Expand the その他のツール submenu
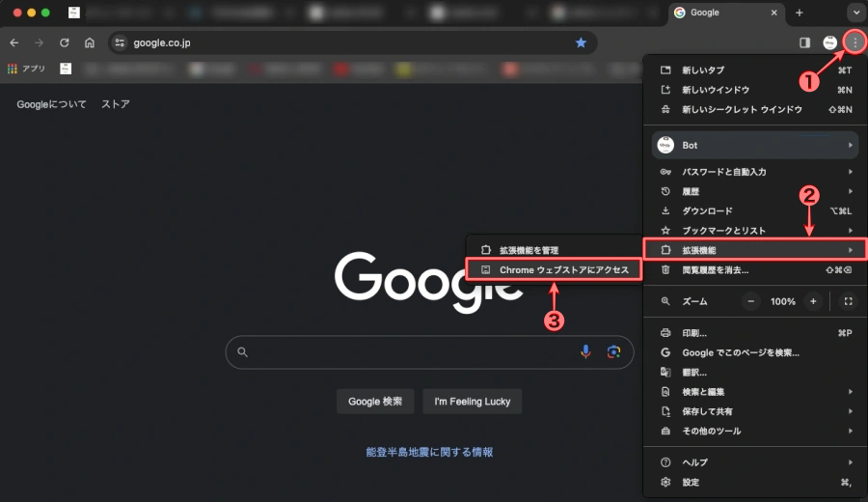 coord(752,431)
